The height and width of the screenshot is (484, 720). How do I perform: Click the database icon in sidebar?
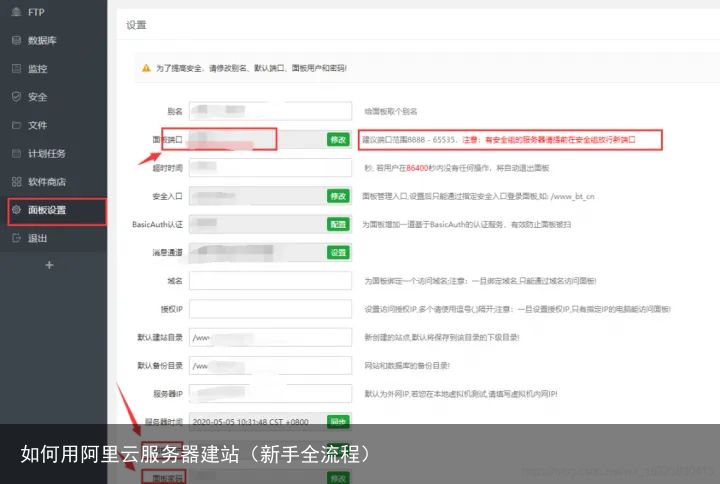coord(17,40)
